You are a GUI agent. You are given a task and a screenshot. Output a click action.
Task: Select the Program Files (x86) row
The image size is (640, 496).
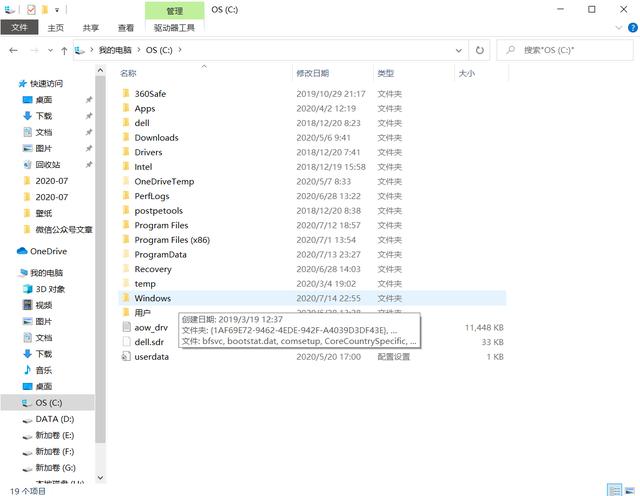pyautogui.click(x=312, y=240)
